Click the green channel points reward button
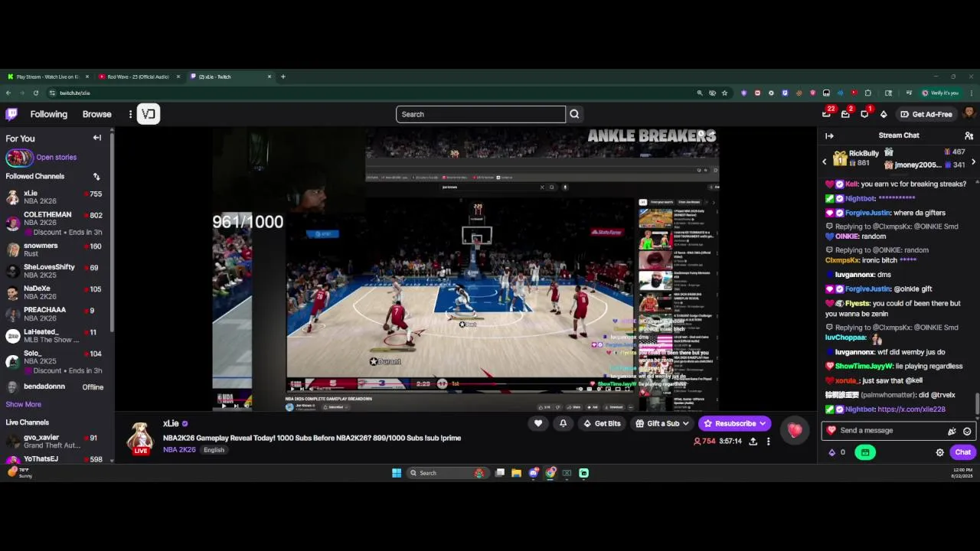 (865, 452)
